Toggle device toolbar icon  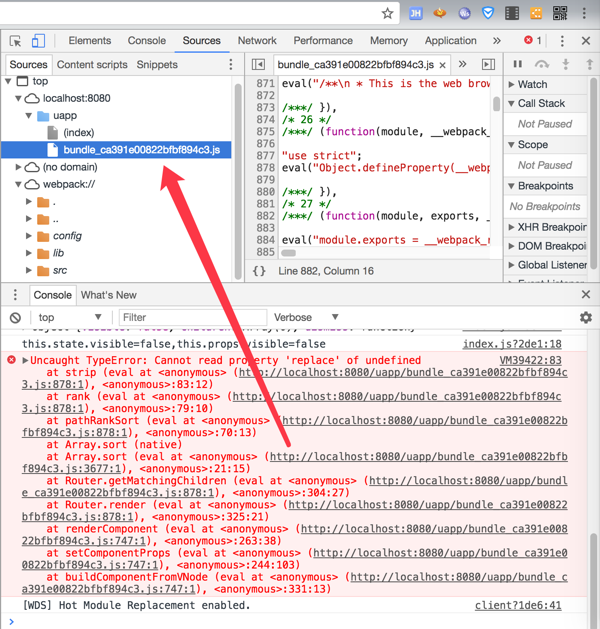(38, 41)
